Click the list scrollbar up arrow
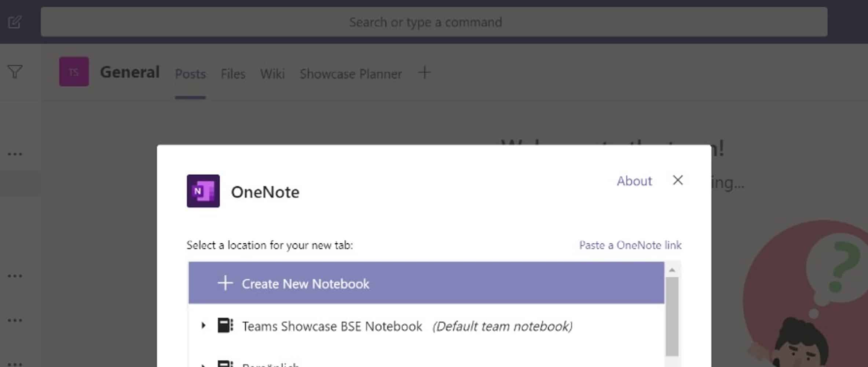This screenshot has height=367, width=868. 672,270
